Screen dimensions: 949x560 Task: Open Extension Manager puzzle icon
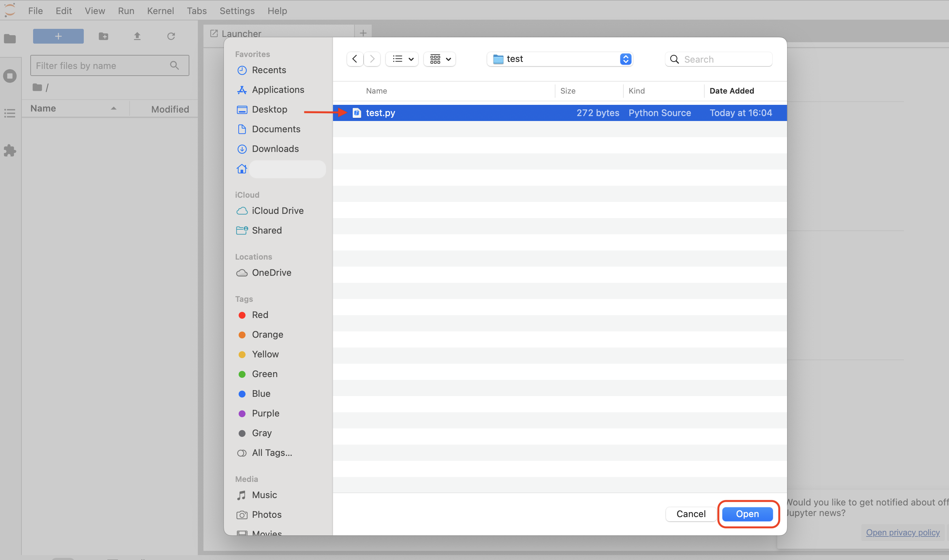pyautogui.click(x=10, y=151)
